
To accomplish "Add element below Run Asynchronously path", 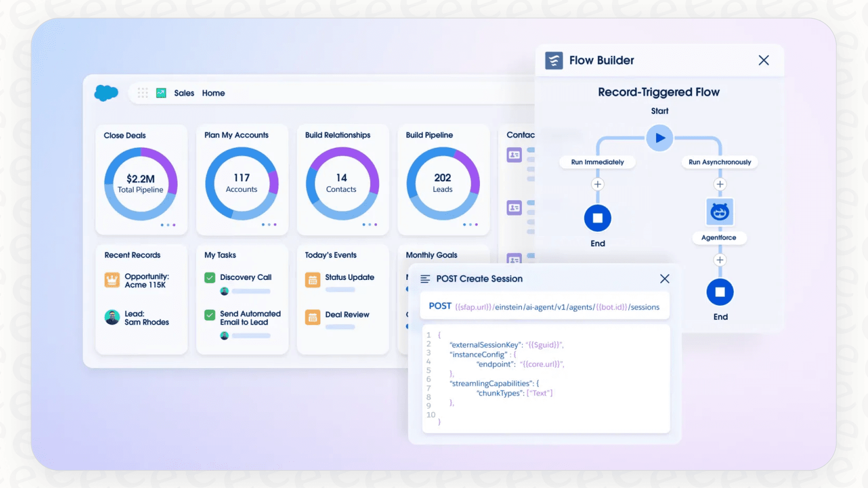I will 720,184.
